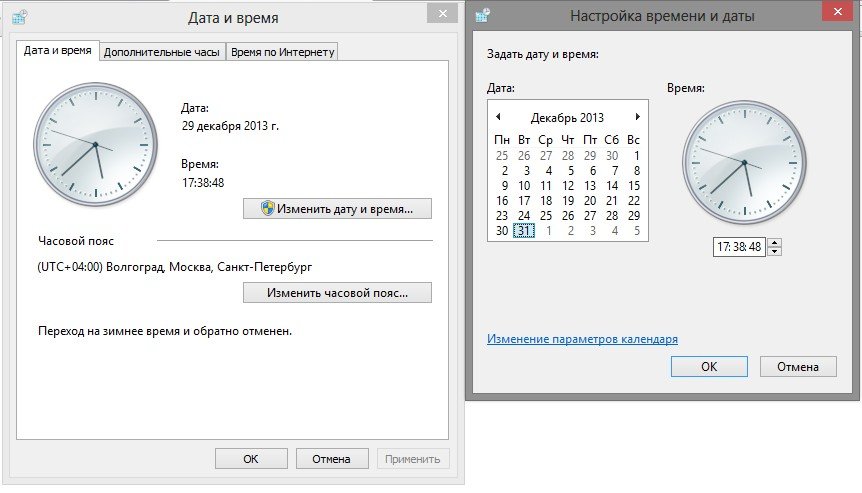This screenshot has height=493, width=862.
Task: Open the Дополнительные часы tab
Action: (x=162, y=52)
